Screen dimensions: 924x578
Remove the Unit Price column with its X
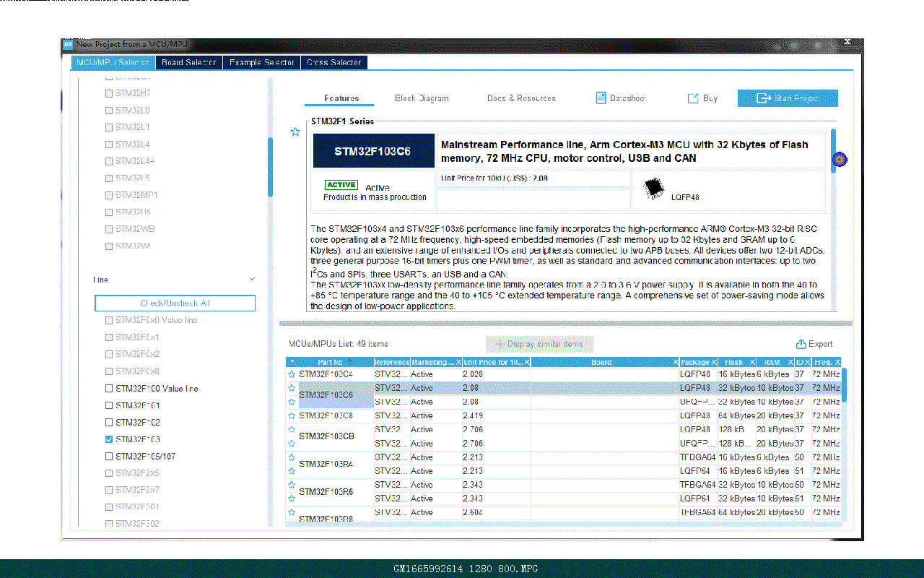527,362
